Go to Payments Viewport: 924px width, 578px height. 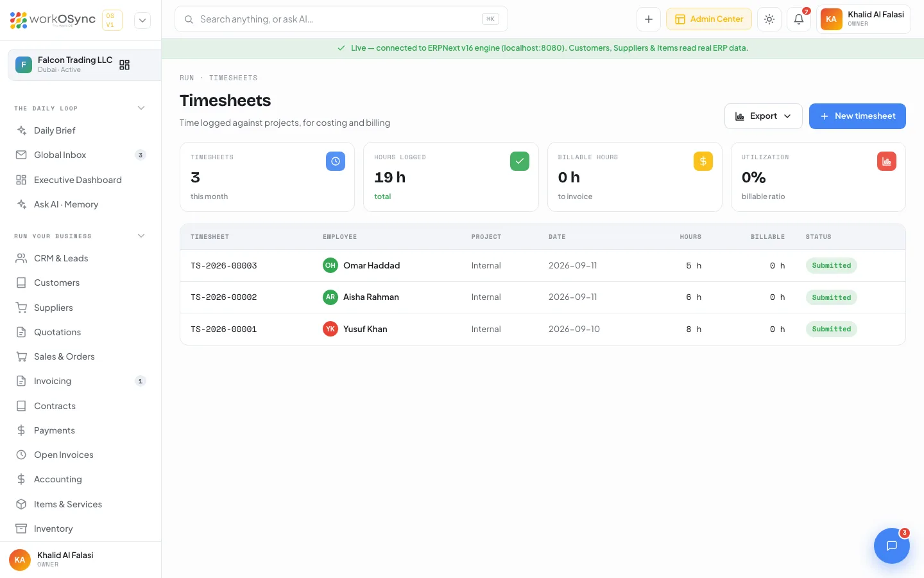[x=81, y=430]
